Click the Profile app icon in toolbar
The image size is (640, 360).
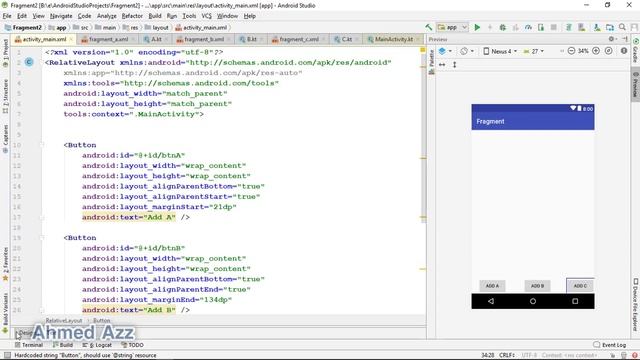point(528,27)
